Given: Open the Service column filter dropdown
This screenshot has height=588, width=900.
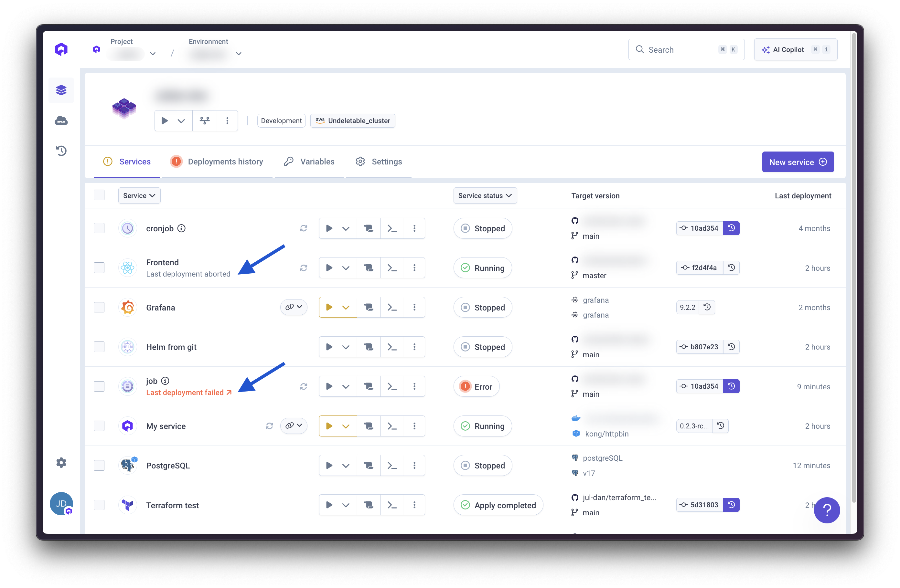Looking at the screenshot, I should click(x=139, y=196).
